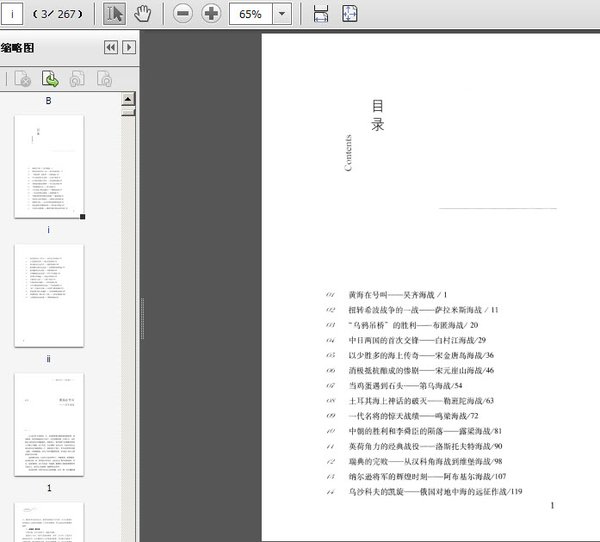This screenshot has height=542, width=600.
Task: Click the delete page icon in thumbnails toolbar
Action: 23,78
